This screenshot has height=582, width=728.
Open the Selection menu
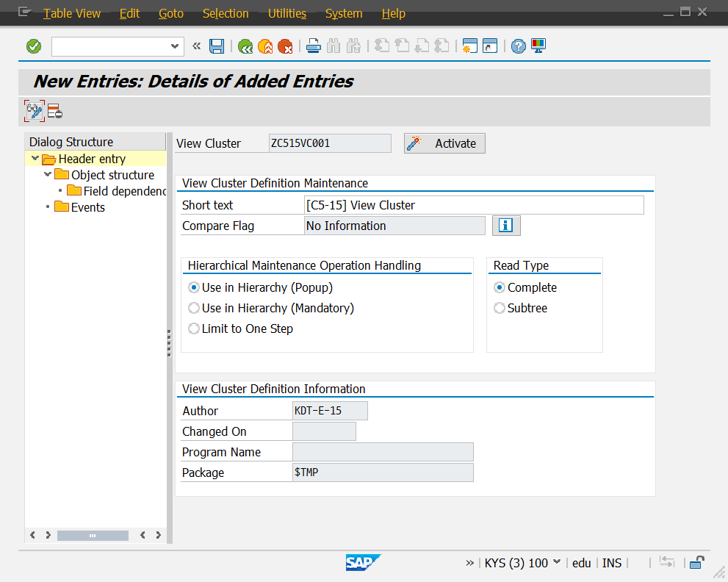click(226, 13)
